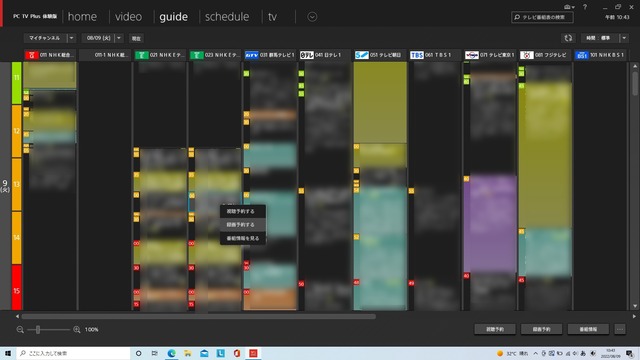Jump to the red 15 o'clock marker
The image size is (640, 360).
(16, 287)
